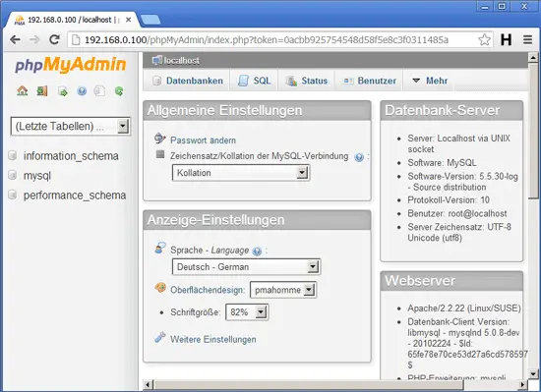Click the H extension icon
The image size is (541, 392).
point(507,40)
